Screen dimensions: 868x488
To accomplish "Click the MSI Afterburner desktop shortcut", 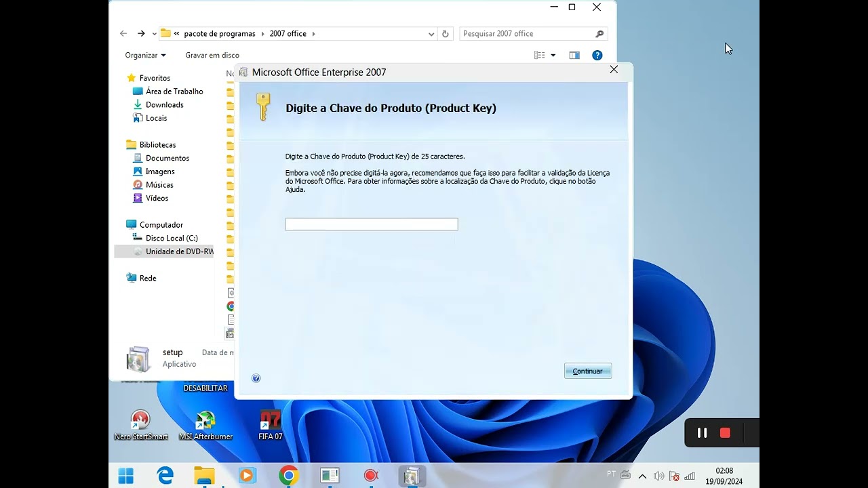I will tap(205, 426).
